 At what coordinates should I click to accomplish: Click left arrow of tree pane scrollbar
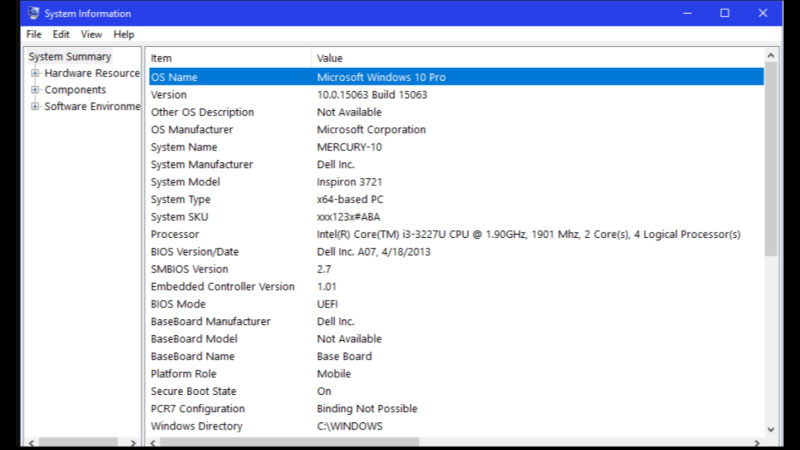click(31, 441)
